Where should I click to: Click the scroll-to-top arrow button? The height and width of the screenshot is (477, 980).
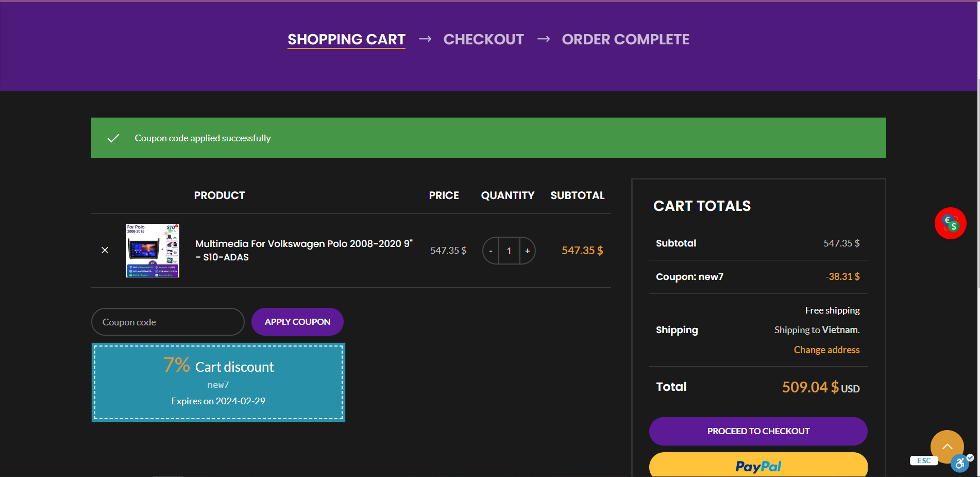click(x=947, y=447)
